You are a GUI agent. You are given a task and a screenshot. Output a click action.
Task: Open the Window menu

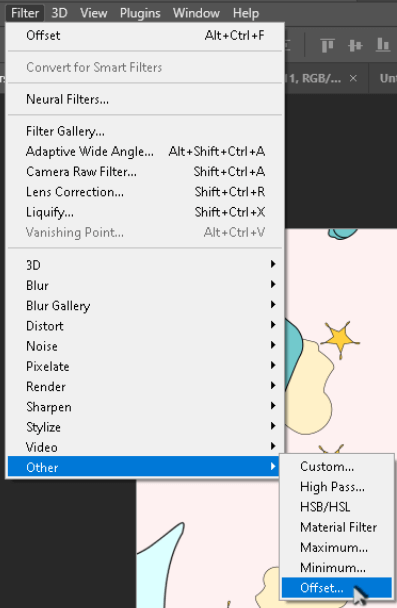pyautogui.click(x=196, y=13)
